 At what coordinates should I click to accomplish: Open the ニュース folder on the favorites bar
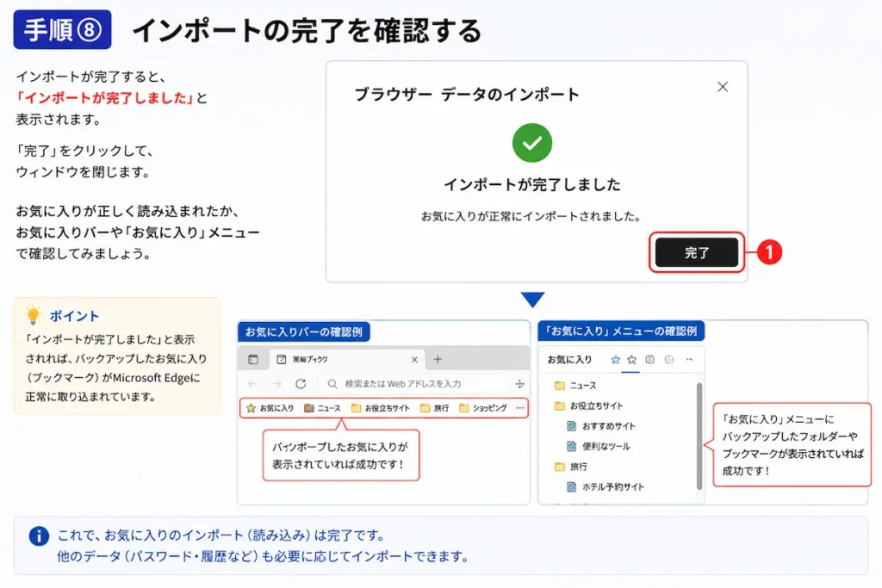pyautogui.click(x=322, y=408)
